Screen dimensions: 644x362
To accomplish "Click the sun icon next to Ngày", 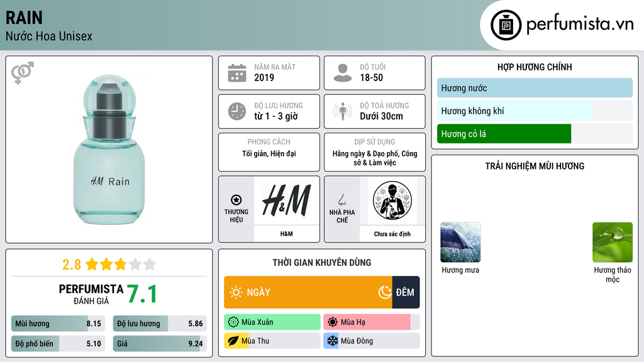I will [236, 292].
